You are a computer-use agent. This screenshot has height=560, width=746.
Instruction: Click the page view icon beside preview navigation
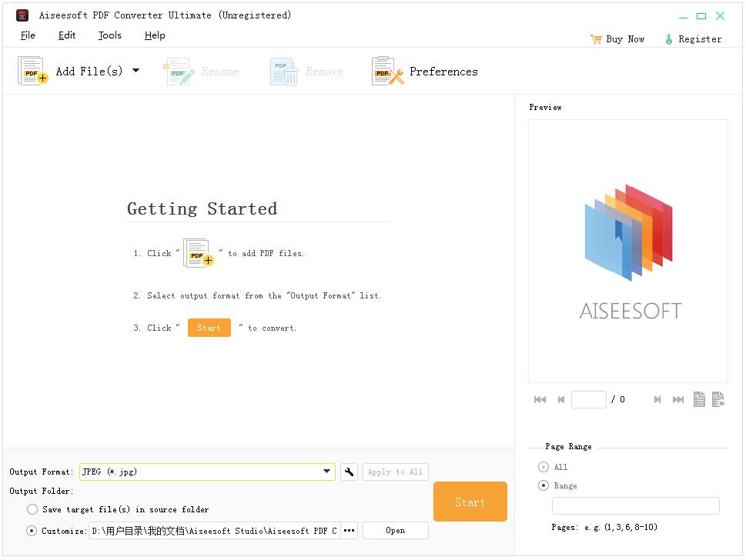click(x=699, y=399)
